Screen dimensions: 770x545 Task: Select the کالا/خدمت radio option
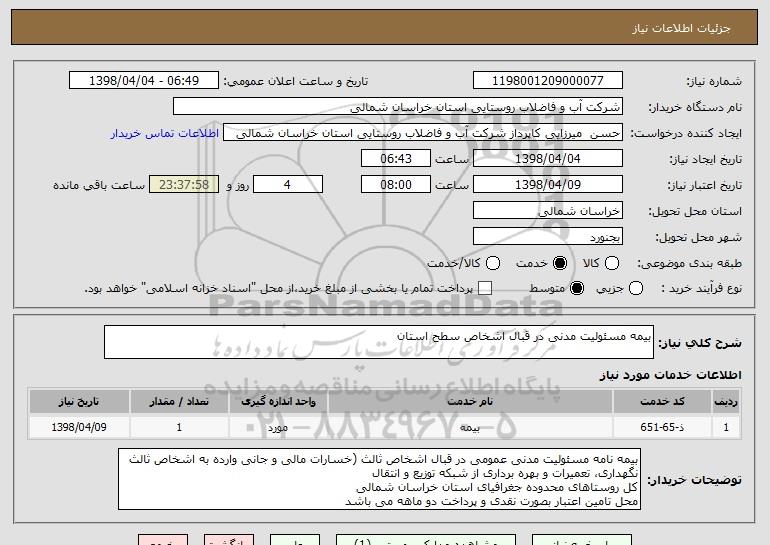point(493,264)
